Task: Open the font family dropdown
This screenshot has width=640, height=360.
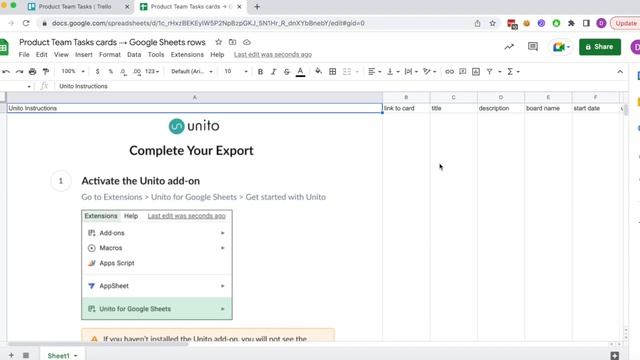Action: [191, 71]
